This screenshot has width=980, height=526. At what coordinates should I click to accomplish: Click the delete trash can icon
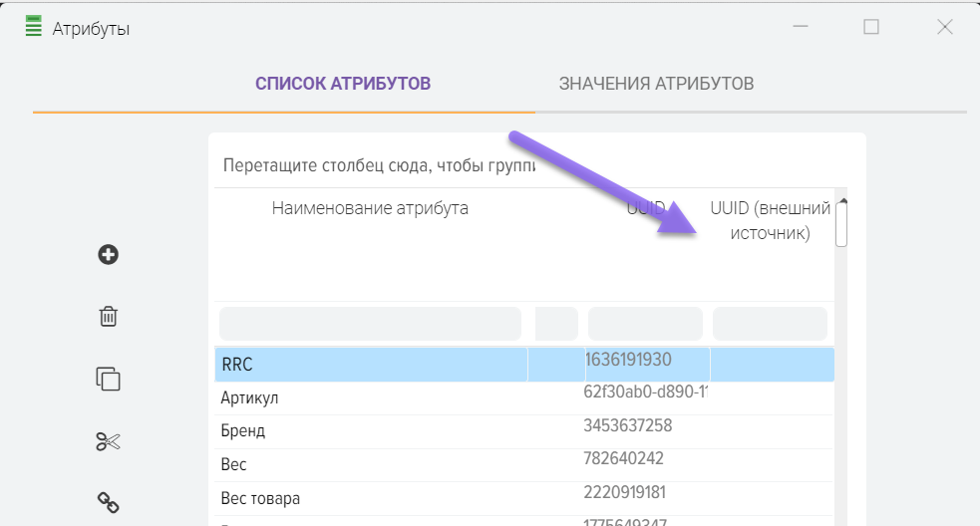(x=108, y=317)
